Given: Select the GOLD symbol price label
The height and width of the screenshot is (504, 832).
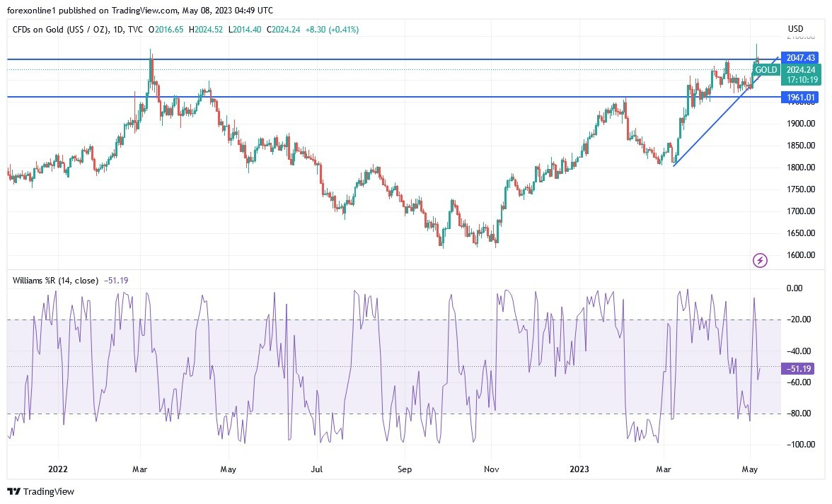Looking at the screenshot, I should [x=765, y=70].
